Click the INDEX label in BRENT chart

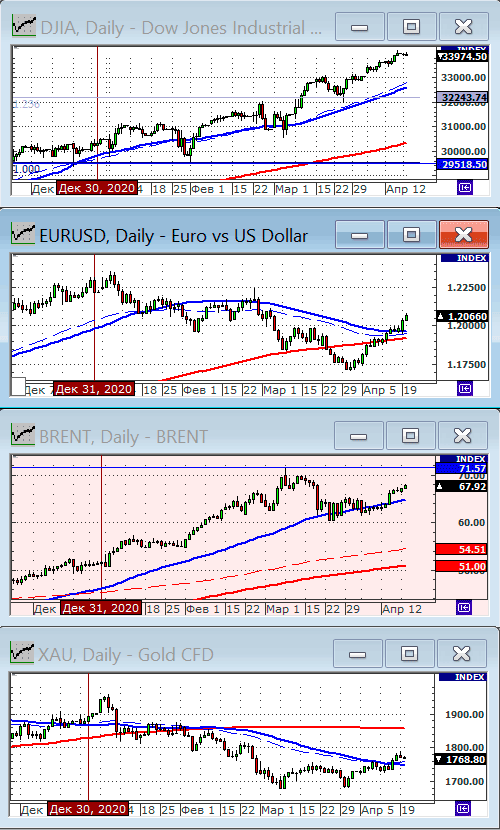463,458
